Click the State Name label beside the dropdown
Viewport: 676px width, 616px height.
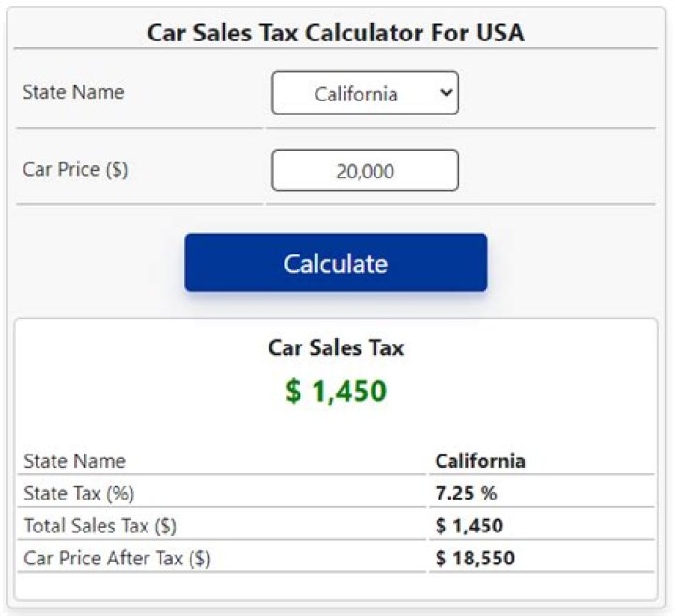(73, 92)
